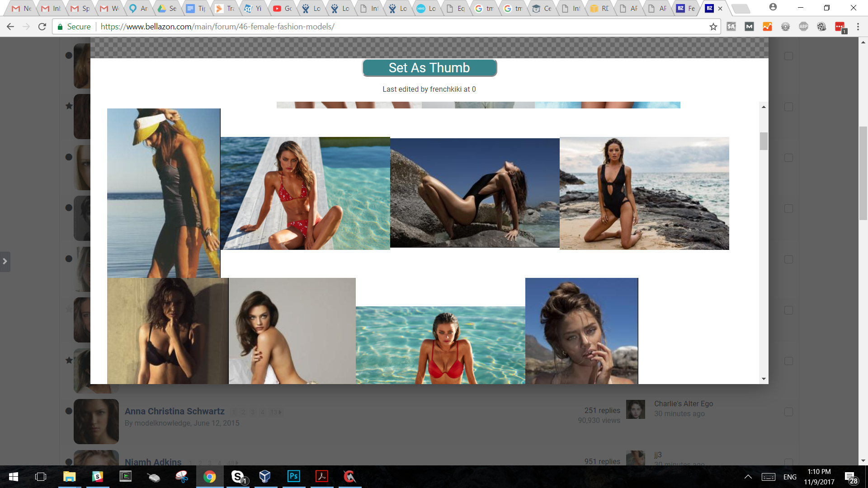Show hidden system tray icons
This screenshot has width=868, height=488.
[x=748, y=477]
